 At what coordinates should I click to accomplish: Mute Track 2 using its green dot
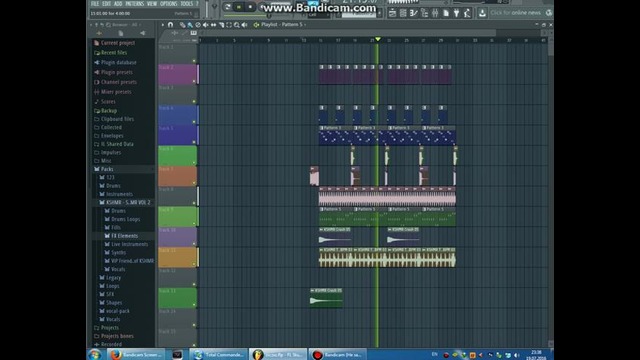click(x=194, y=81)
